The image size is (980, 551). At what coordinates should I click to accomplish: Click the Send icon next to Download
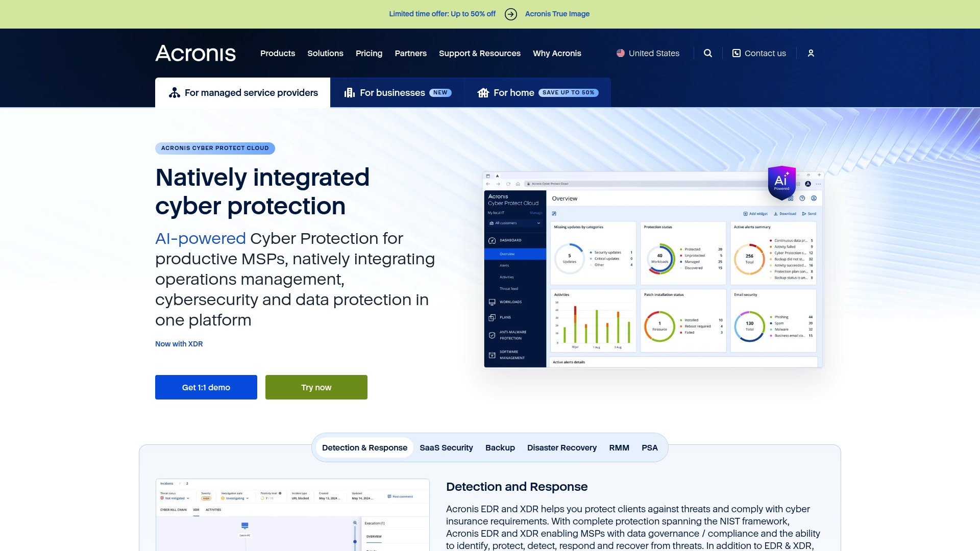804,214
